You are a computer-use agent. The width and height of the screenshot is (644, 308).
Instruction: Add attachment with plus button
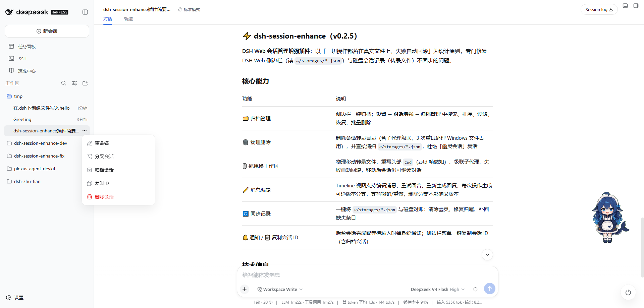pos(245,289)
